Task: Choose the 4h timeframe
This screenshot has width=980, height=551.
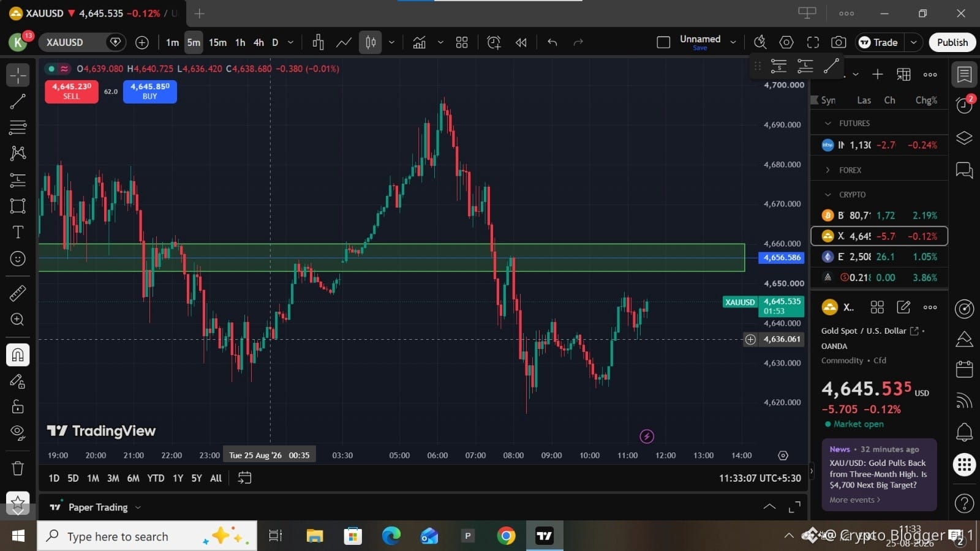Action: (x=259, y=42)
